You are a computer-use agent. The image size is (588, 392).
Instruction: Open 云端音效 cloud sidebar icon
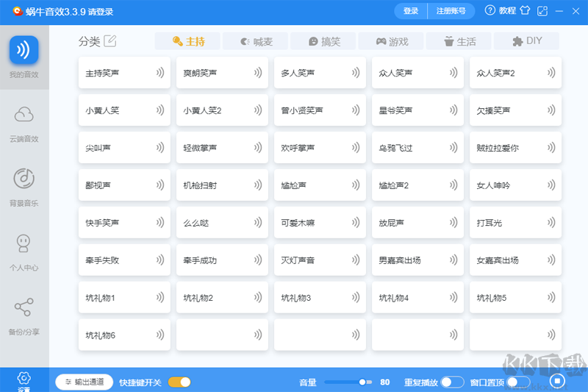[x=24, y=115]
